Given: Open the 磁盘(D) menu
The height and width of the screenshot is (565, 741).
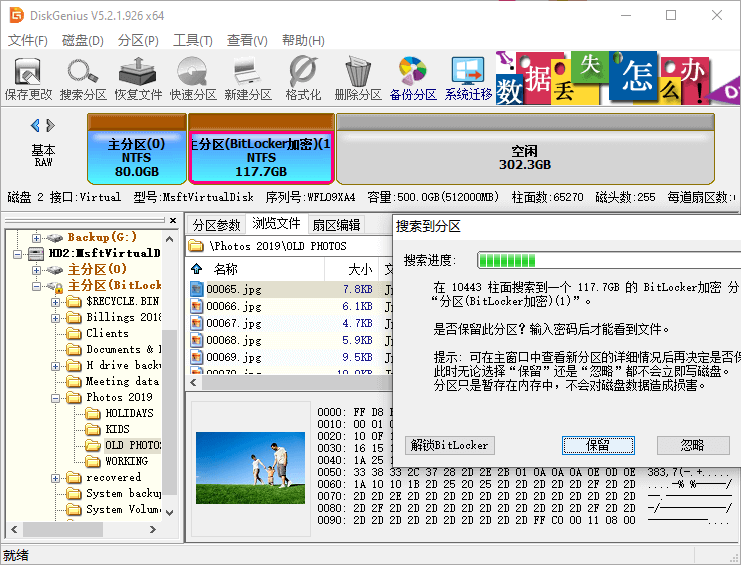Looking at the screenshot, I should point(82,40).
